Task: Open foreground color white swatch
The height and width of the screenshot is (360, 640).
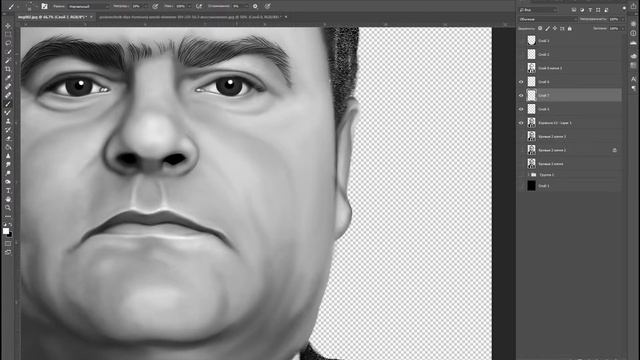Action: (6, 231)
